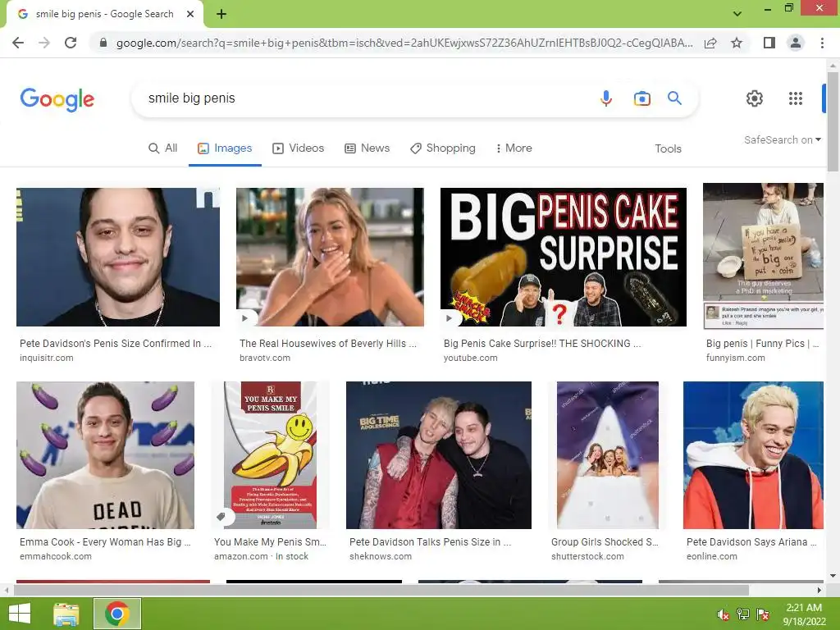Open the browser side panel icon

click(x=769, y=43)
